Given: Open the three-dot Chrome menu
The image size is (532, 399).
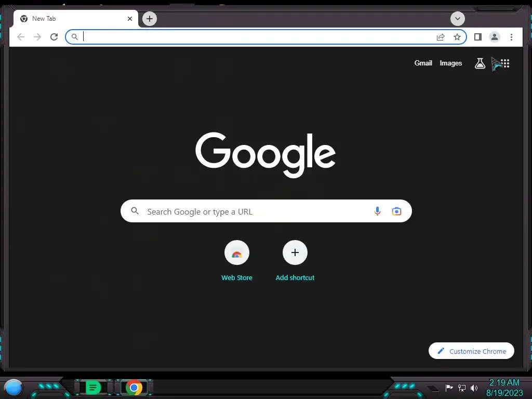Looking at the screenshot, I should click(x=511, y=37).
